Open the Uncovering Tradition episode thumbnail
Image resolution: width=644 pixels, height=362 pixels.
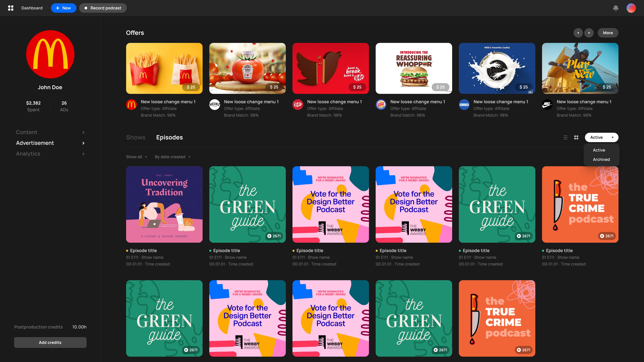pos(164,204)
